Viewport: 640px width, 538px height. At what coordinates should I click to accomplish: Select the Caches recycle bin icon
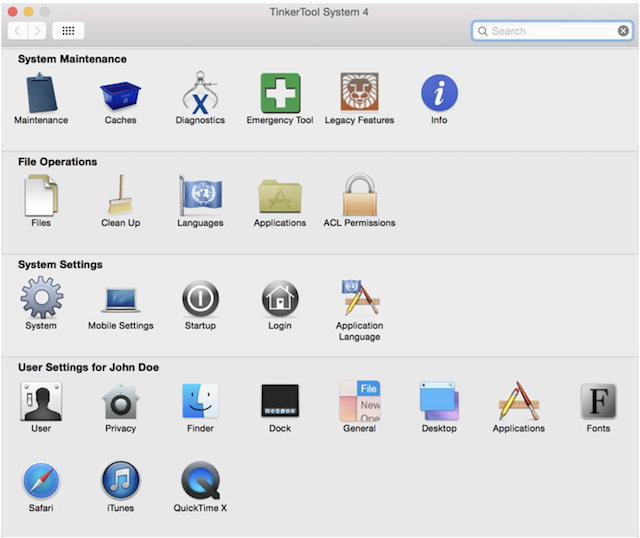coord(120,94)
